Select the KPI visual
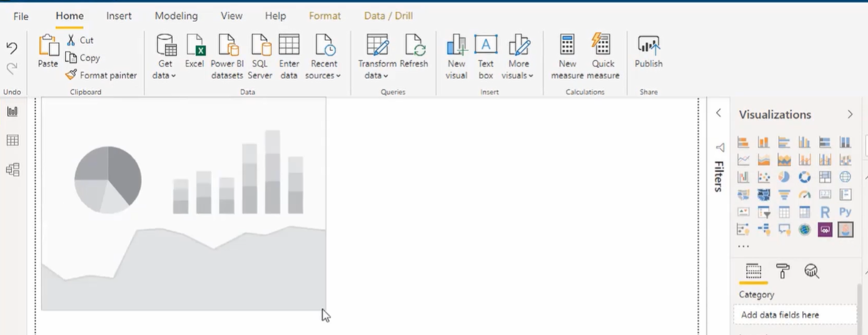The width and height of the screenshot is (868, 335). 744,212
